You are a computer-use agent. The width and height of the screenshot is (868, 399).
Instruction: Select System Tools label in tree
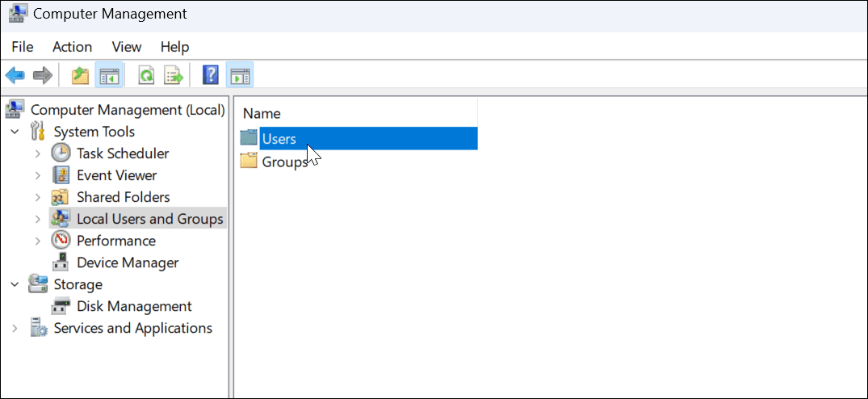point(94,132)
